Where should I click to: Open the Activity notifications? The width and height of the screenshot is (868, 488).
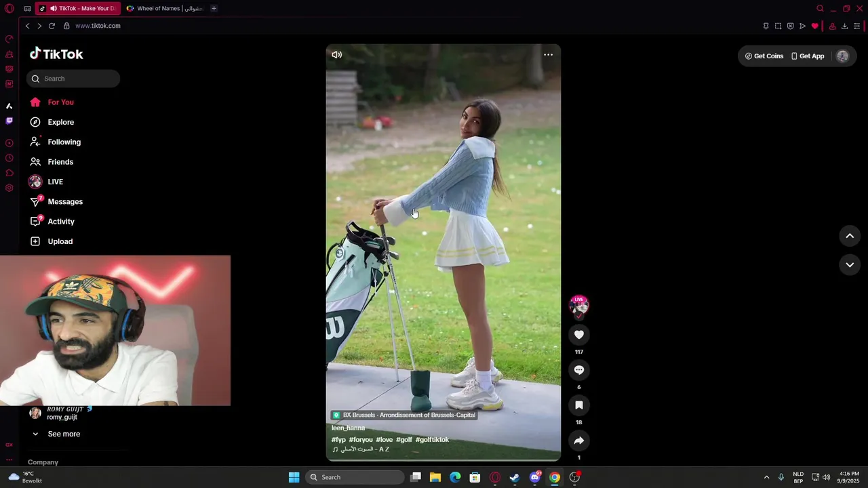point(52,222)
